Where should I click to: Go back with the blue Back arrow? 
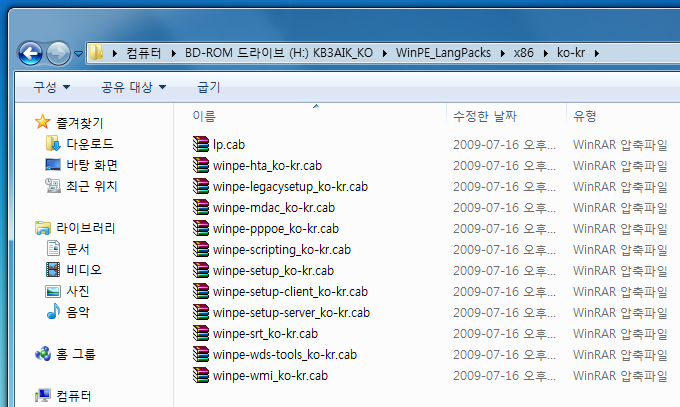tap(30, 53)
